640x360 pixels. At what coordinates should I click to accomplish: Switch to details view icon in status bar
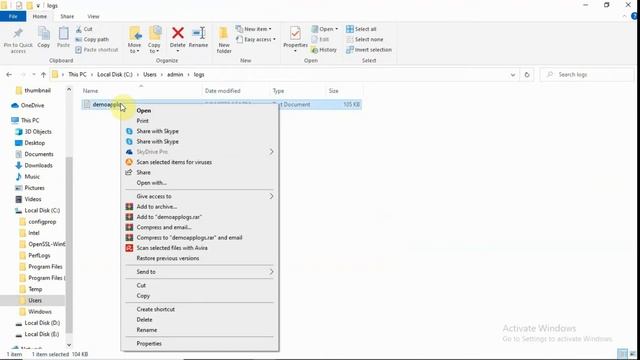click(x=622, y=354)
